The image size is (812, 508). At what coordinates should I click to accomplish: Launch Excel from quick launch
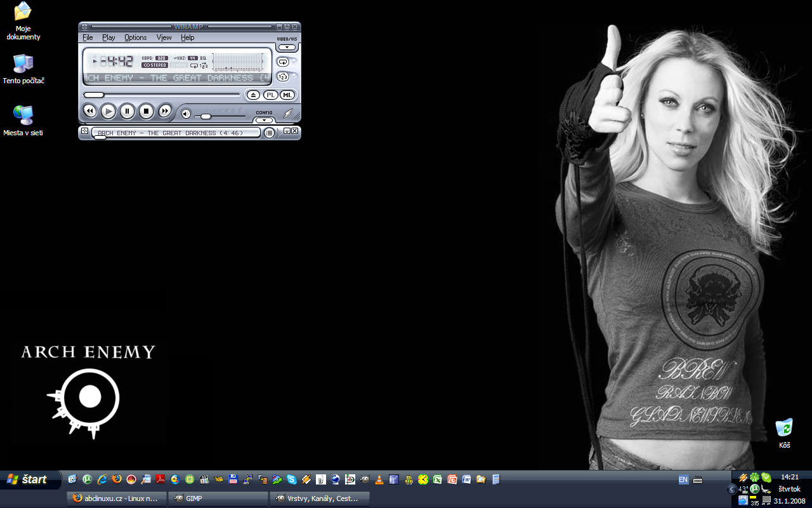[x=438, y=479]
